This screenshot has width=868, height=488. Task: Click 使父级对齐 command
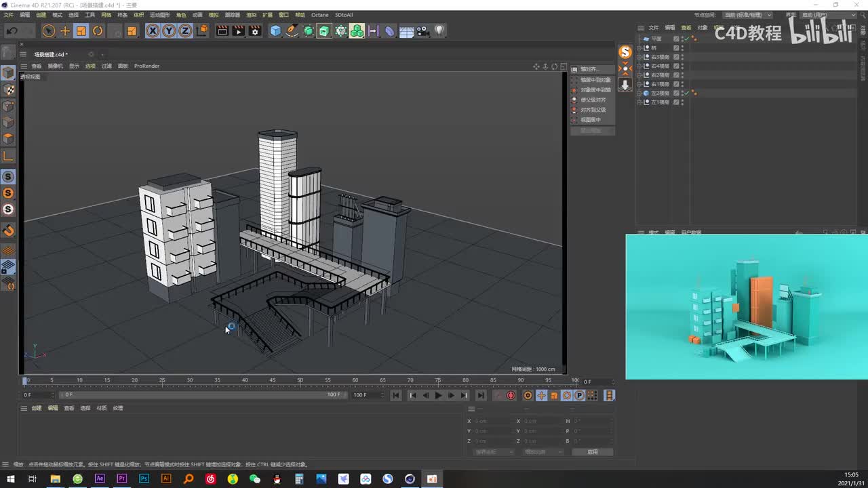pos(593,100)
